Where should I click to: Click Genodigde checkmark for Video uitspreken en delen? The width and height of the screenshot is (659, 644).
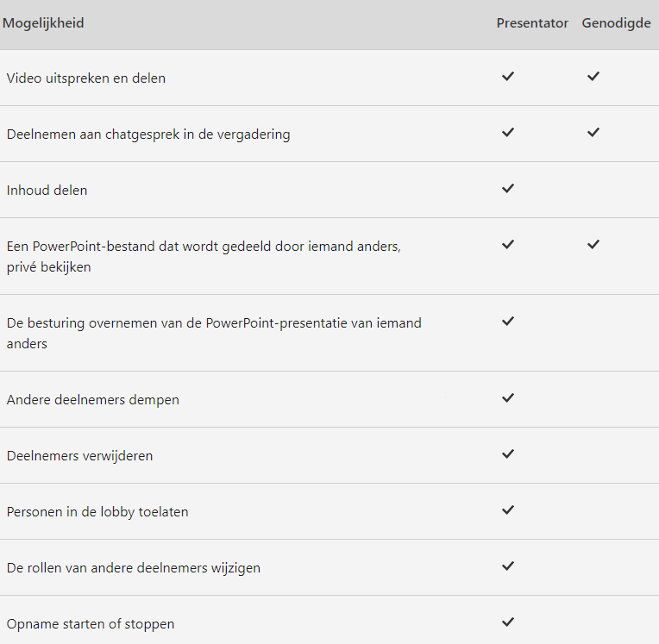(x=593, y=77)
